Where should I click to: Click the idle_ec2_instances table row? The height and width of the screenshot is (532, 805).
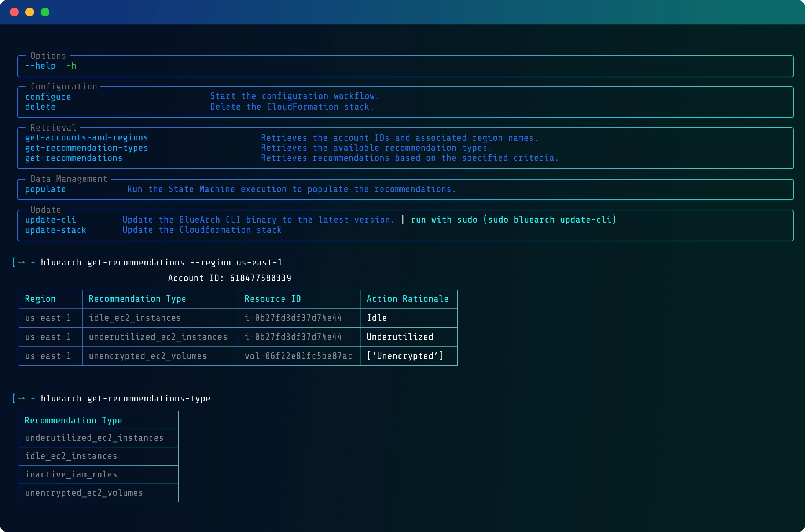point(135,318)
